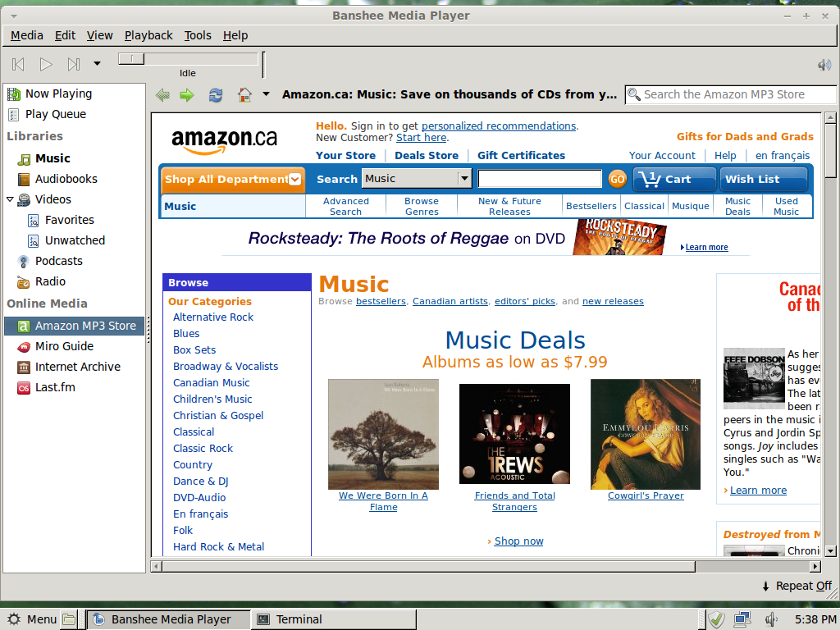Click the Previous track button
Screen dimensions: 840x630
[x=18, y=64]
